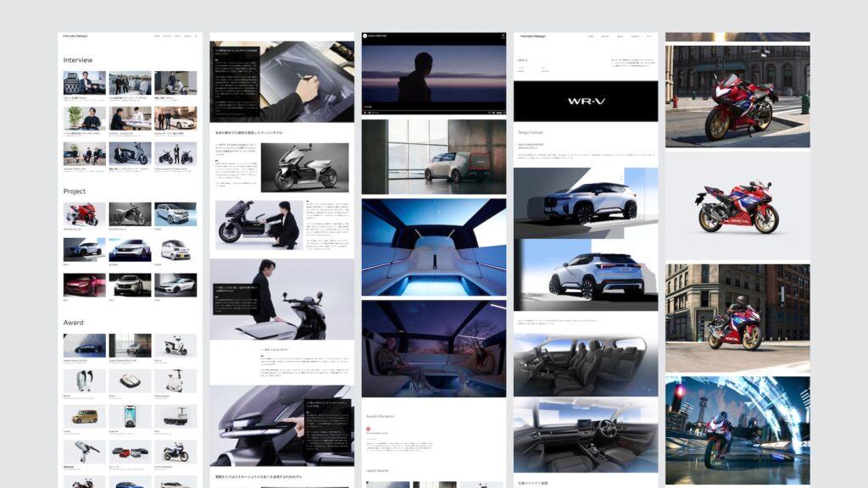The image size is (868, 488).
Task: Open the first Interview thumbnail with man at desk
Action: 84,83
